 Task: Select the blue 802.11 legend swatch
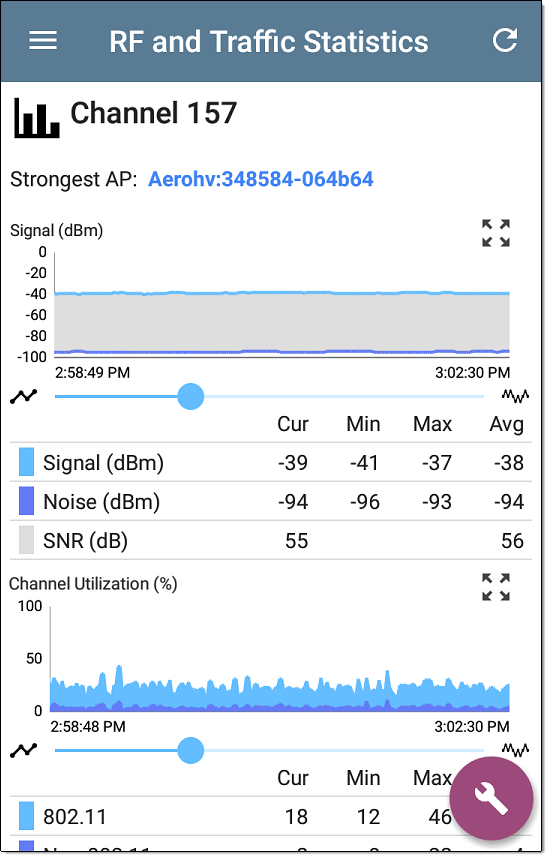26,816
